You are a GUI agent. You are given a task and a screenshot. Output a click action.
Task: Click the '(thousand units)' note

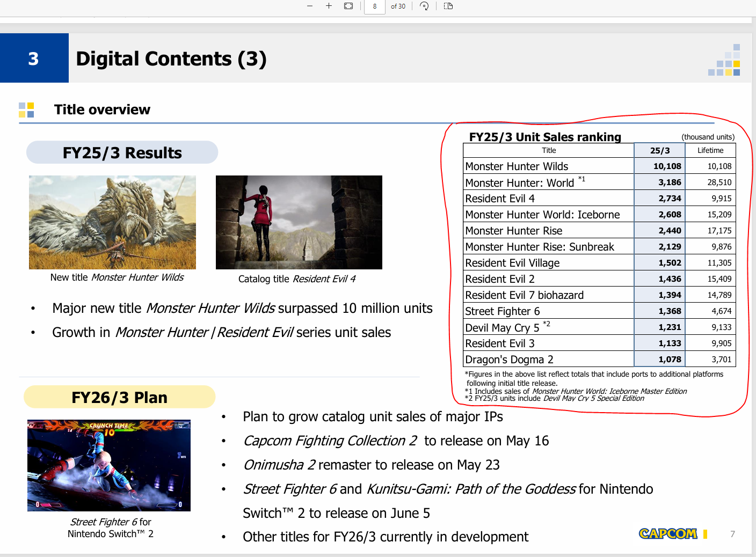click(x=708, y=137)
